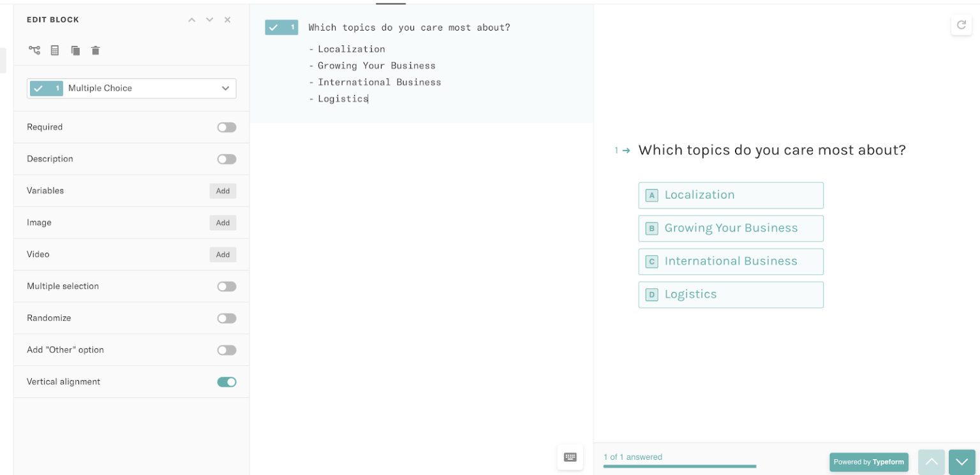Open the Logic Jump editor icon

(x=34, y=50)
